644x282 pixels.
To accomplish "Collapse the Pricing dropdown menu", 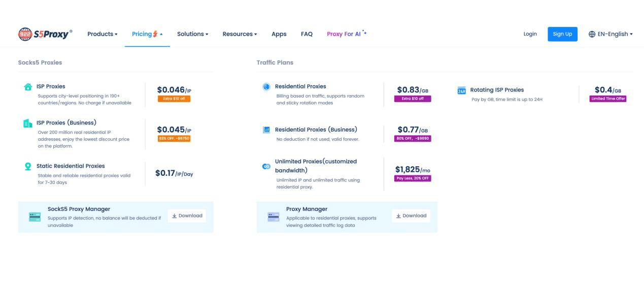I will 147,34.
